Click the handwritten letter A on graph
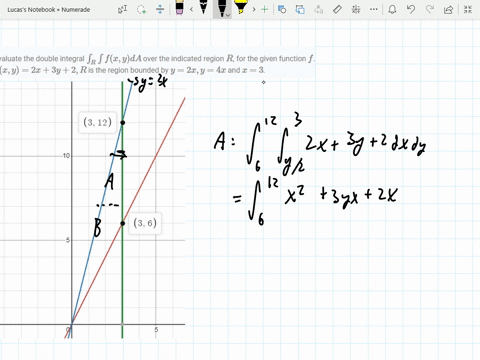480x360 pixels. [x=109, y=182]
